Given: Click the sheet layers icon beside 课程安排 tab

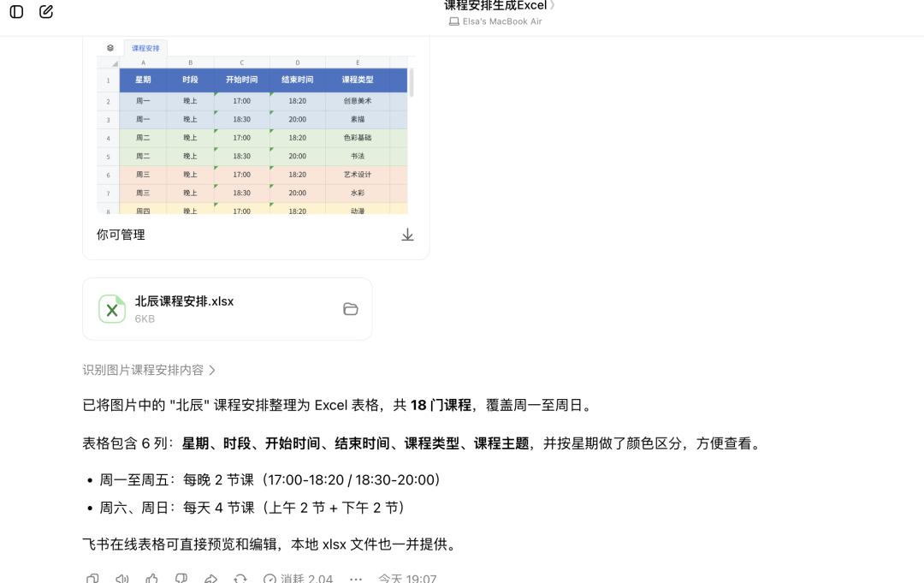Looking at the screenshot, I should [x=110, y=48].
